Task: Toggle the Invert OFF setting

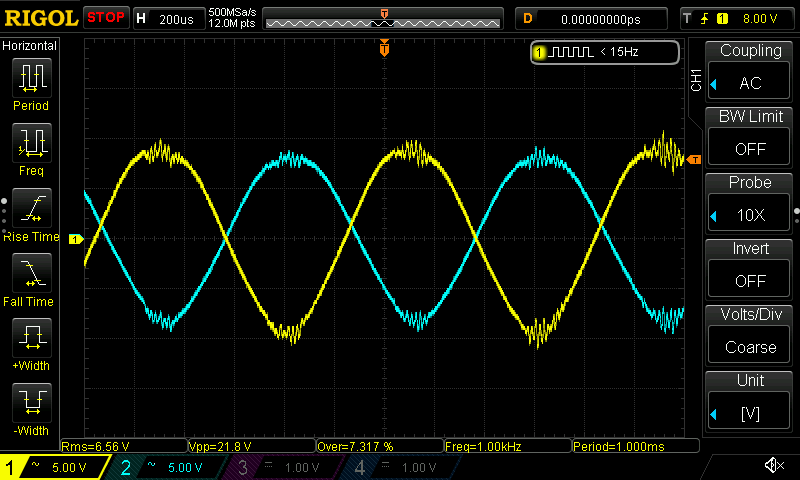Action: pos(750,266)
